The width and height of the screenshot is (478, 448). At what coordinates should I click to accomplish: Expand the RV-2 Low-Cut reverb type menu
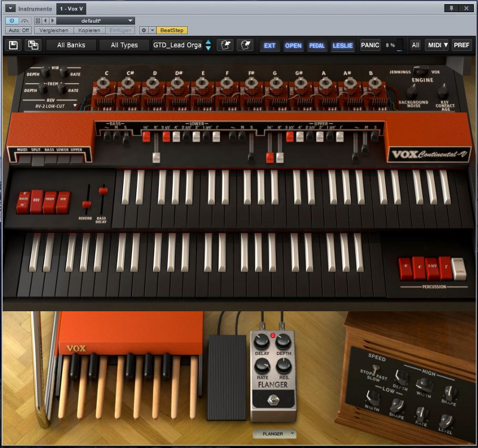tap(75, 106)
